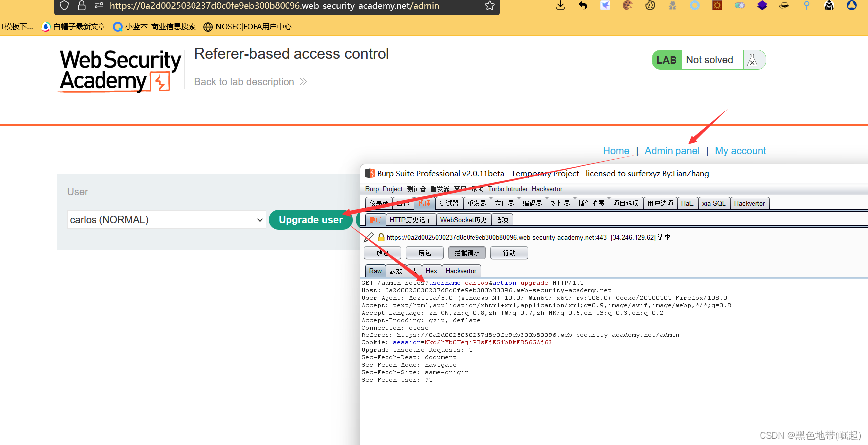
Task: Click the pencil edit icon in Burp
Action: click(x=369, y=238)
